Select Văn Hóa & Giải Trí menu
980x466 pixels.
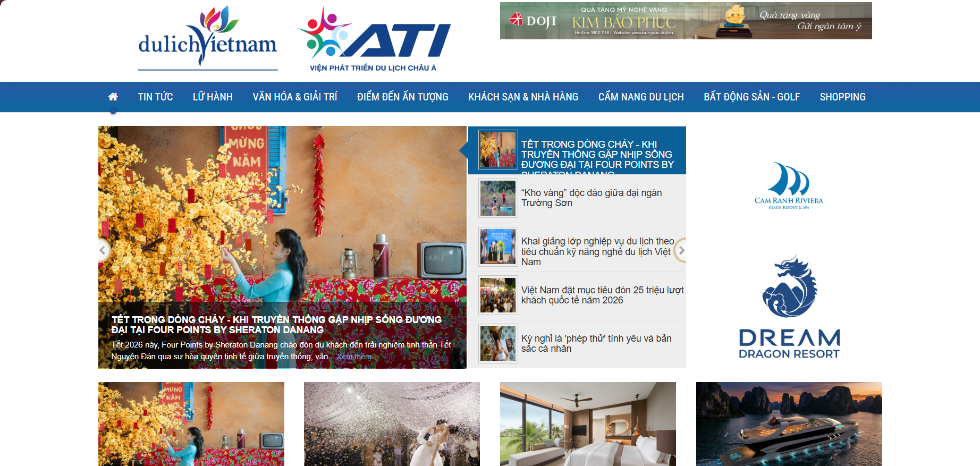coord(295,97)
